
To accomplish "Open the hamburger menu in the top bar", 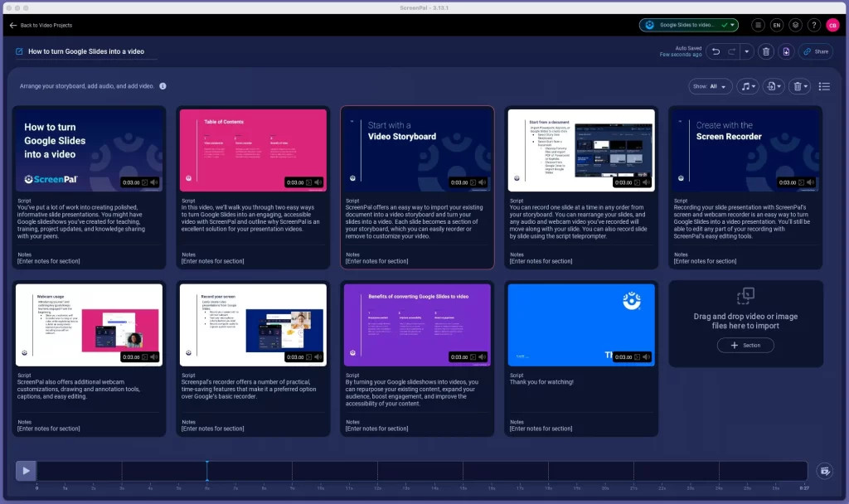I will coord(758,25).
